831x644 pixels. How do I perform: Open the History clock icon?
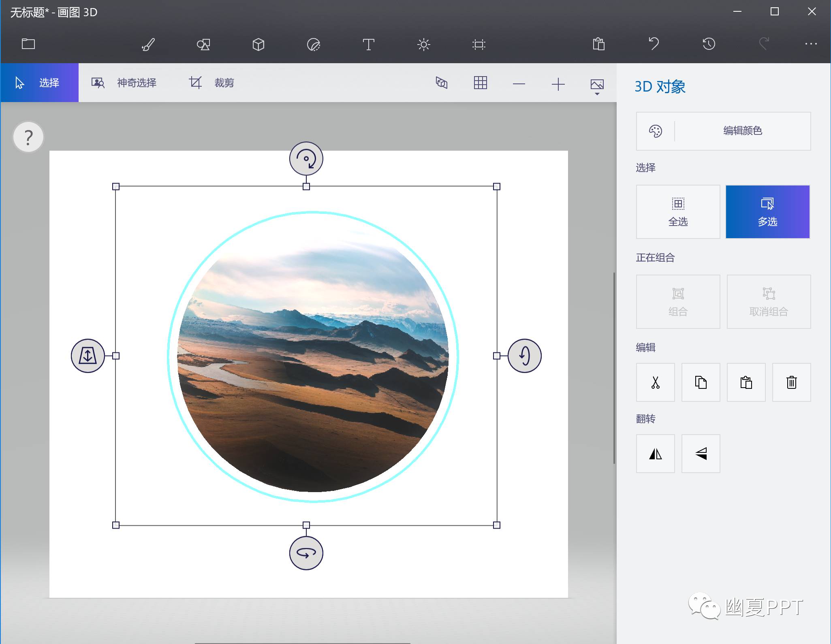pyautogui.click(x=709, y=44)
